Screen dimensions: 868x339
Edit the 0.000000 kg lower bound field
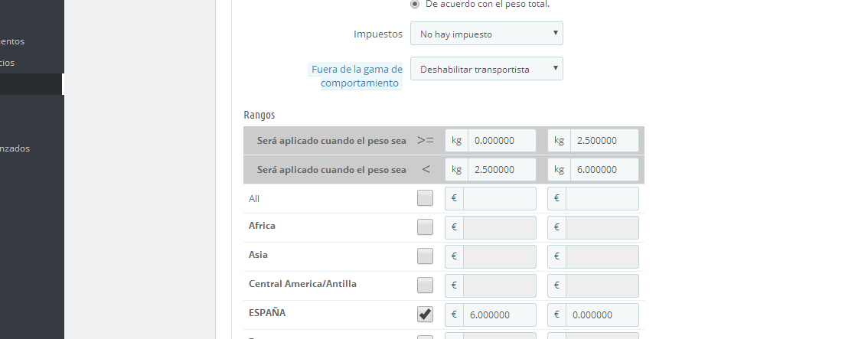[501, 141]
